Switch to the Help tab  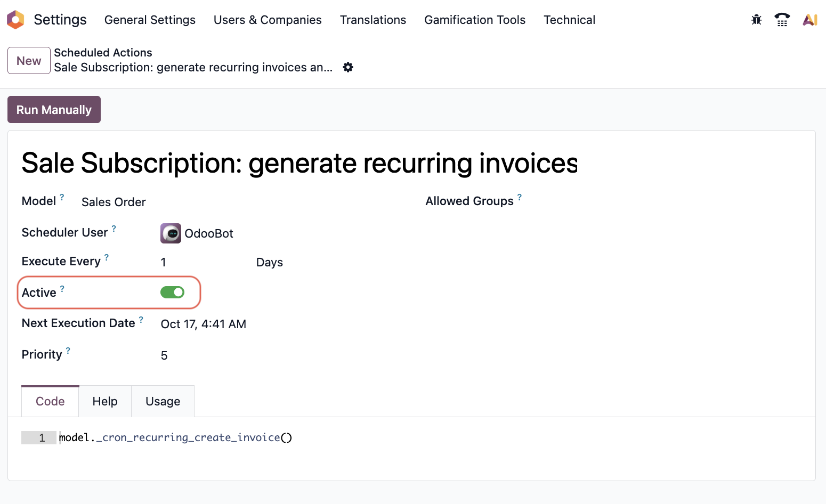click(105, 401)
